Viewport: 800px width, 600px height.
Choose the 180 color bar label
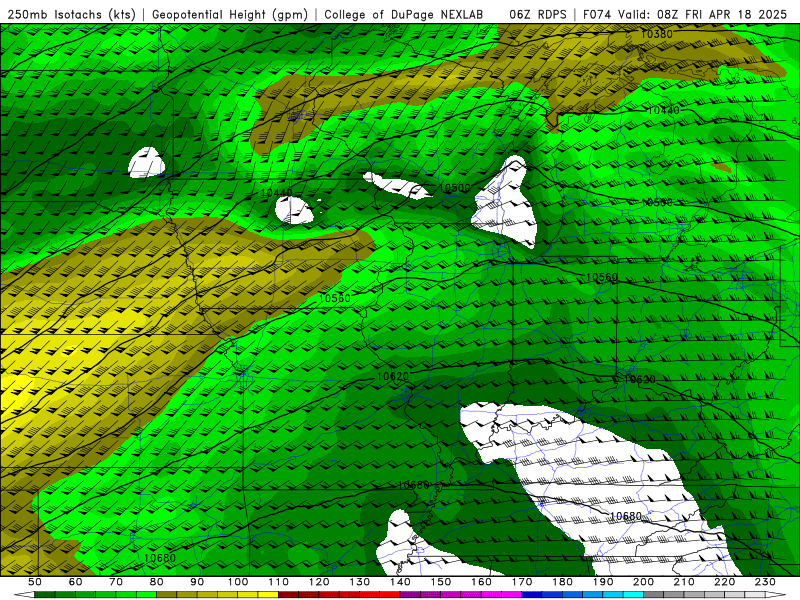[x=562, y=582]
